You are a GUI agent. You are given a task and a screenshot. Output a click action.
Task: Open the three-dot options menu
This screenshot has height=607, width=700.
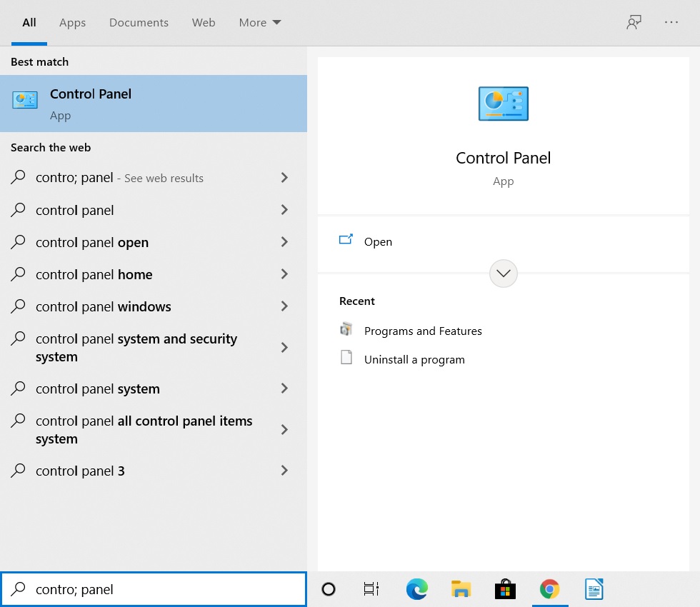(671, 22)
